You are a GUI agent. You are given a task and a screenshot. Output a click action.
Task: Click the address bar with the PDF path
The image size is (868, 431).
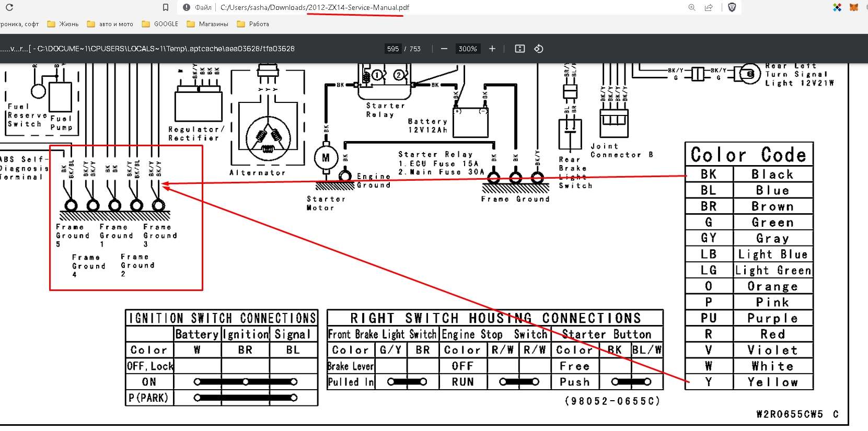(x=315, y=7)
